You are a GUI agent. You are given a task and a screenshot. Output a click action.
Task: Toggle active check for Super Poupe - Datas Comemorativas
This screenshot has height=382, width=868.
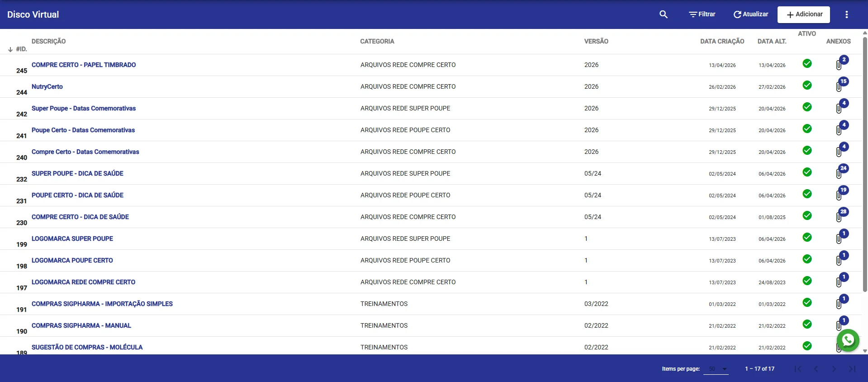(807, 107)
